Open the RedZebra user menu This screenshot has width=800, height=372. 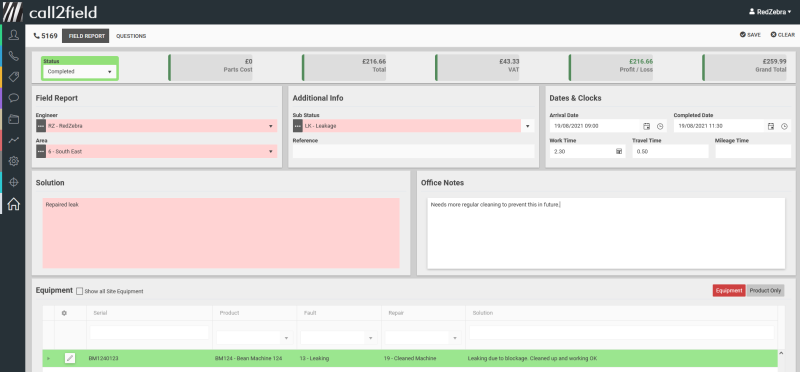click(x=769, y=12)
